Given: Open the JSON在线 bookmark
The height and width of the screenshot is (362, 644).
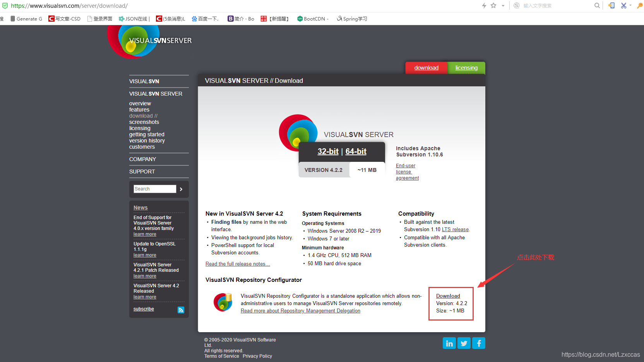Looking at the screenshot, I should pyautogui.click(x=134, y=19).
